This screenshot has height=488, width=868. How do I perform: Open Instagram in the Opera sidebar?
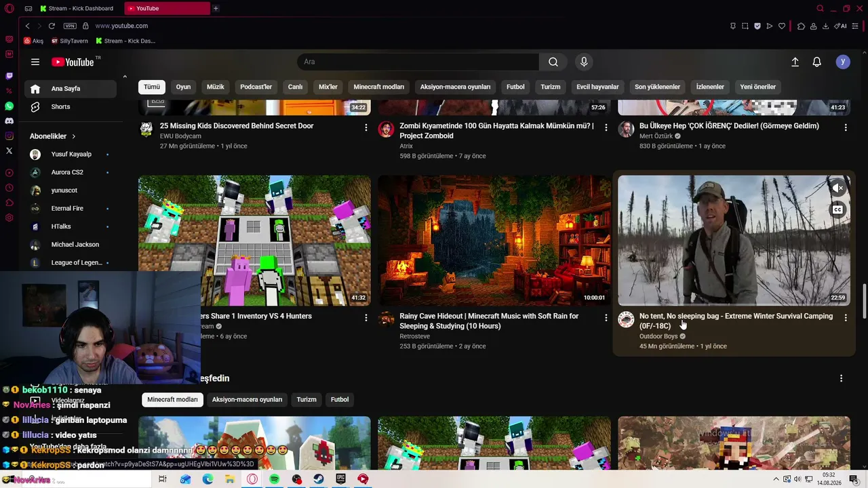pos(9,136)
